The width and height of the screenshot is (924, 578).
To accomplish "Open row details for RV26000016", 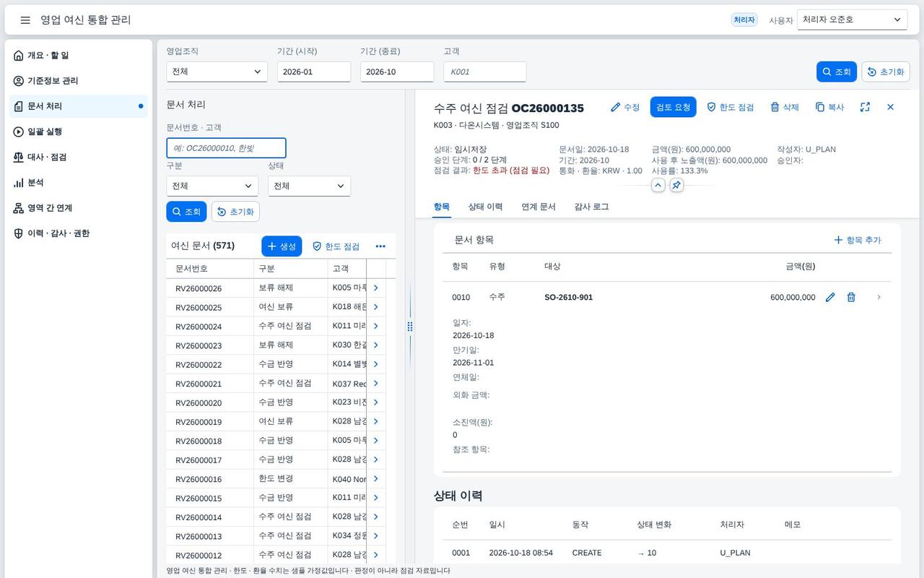I will (375, 479).
